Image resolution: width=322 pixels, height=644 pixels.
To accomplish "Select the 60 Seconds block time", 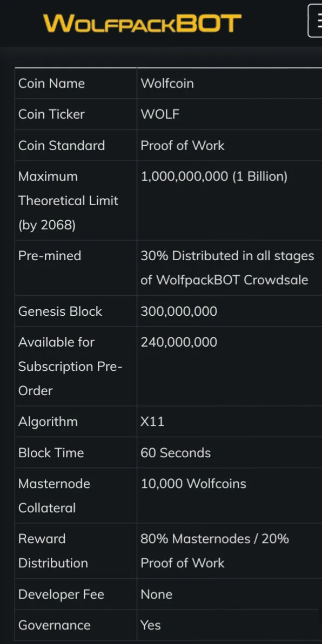I will coord(176,453).
